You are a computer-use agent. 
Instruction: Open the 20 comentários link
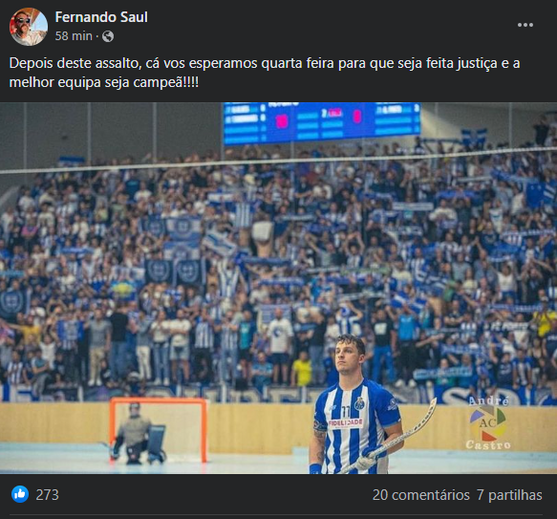click(x=421, y=495)
